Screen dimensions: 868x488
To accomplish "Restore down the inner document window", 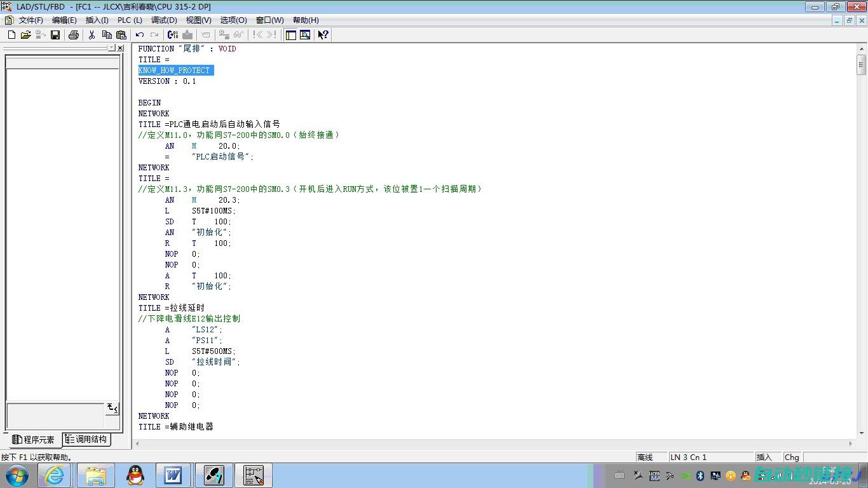I will point(849,20).
